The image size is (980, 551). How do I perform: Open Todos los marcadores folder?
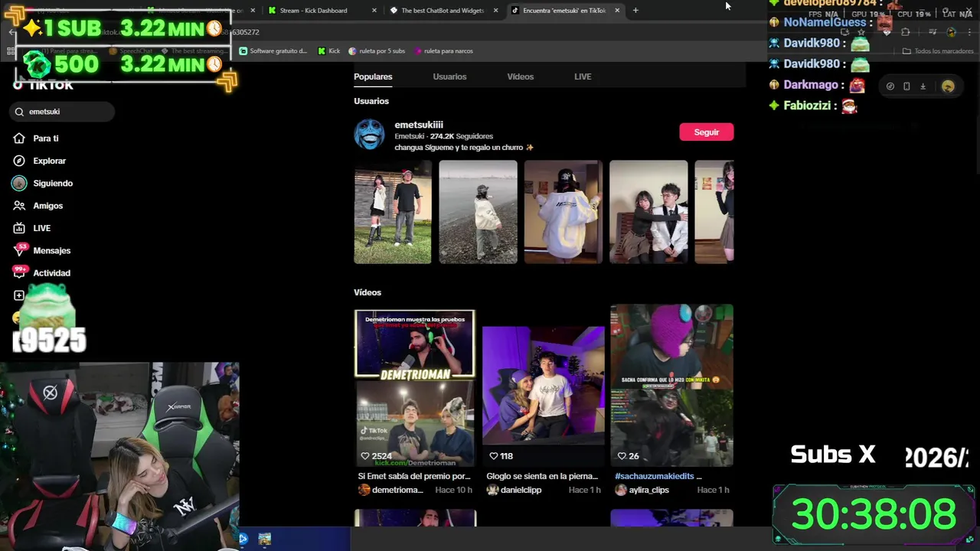tap(938, 51)
